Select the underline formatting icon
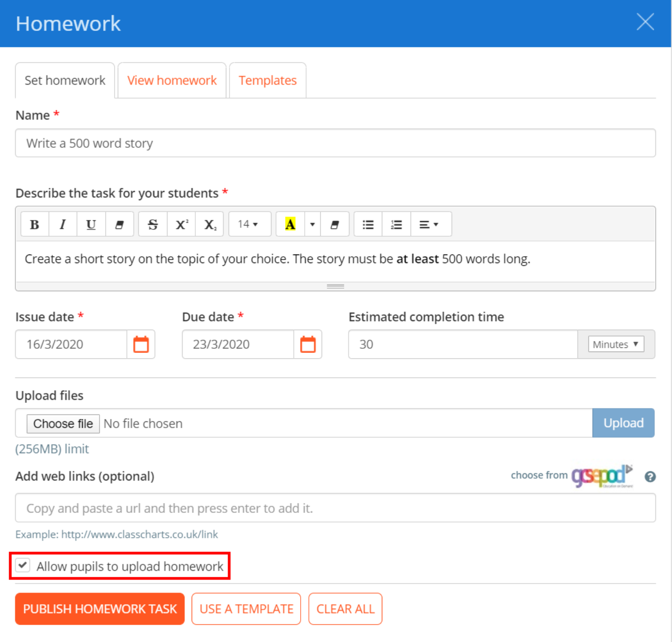The image size is (672, 642). (90, 224)
